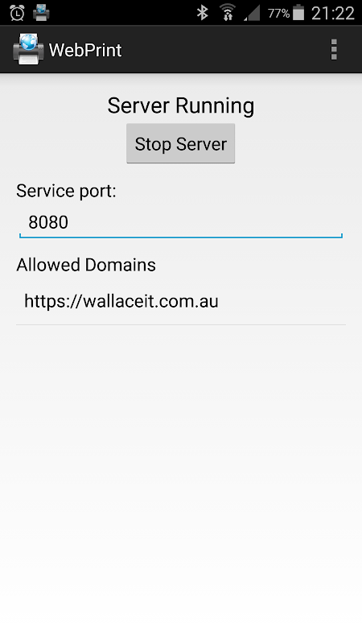Select the https://wallaceit.com.au allowed domain entry
The image size is (362, 644).
coord(180,301)
